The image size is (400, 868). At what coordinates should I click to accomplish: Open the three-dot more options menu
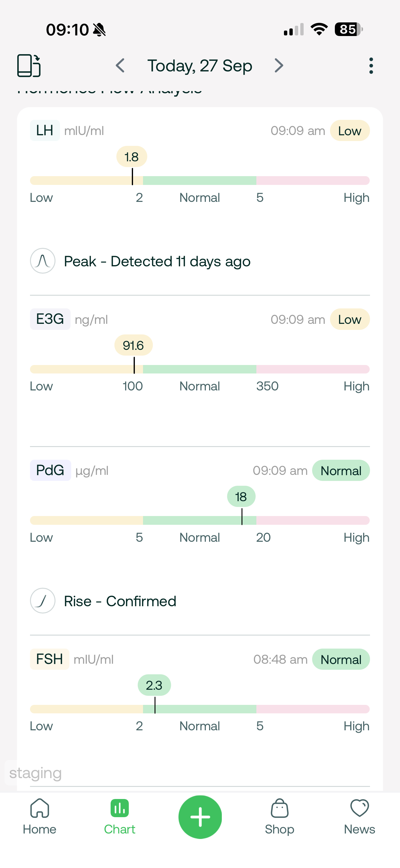371,65
